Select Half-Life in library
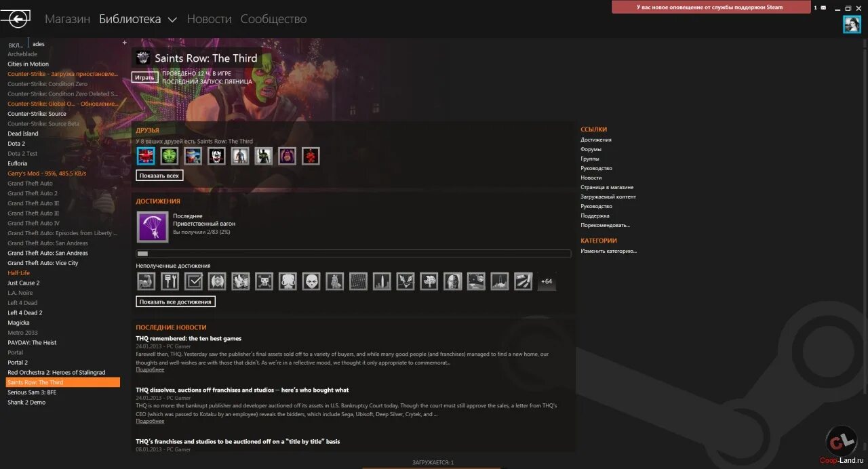Screen dimensions: 868x469 coord(19,273)
